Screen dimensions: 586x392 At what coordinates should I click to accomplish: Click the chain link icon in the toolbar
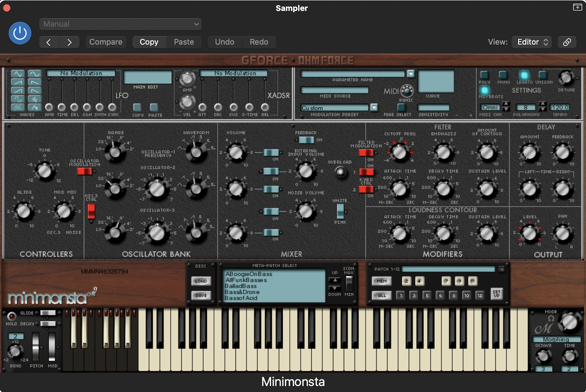click(567, 42)
